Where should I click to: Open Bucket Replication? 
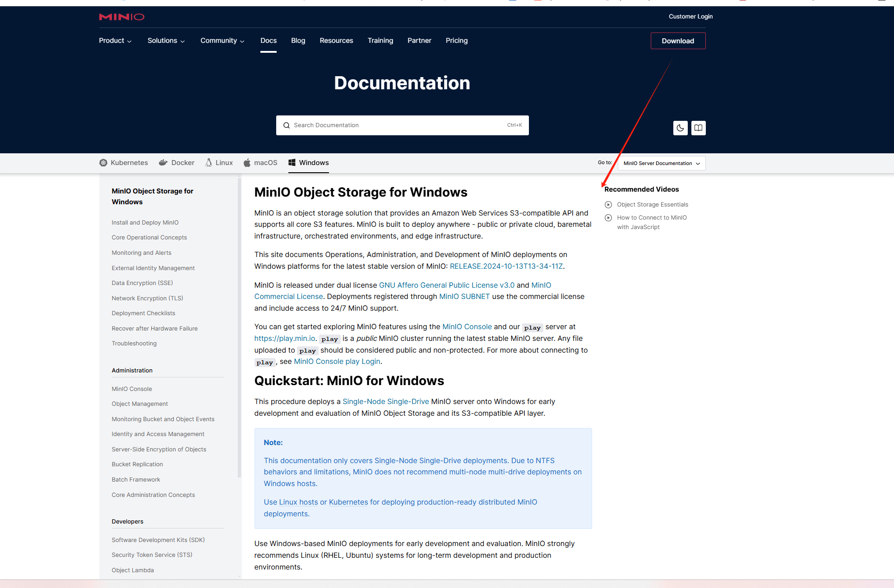click(137, 464)
